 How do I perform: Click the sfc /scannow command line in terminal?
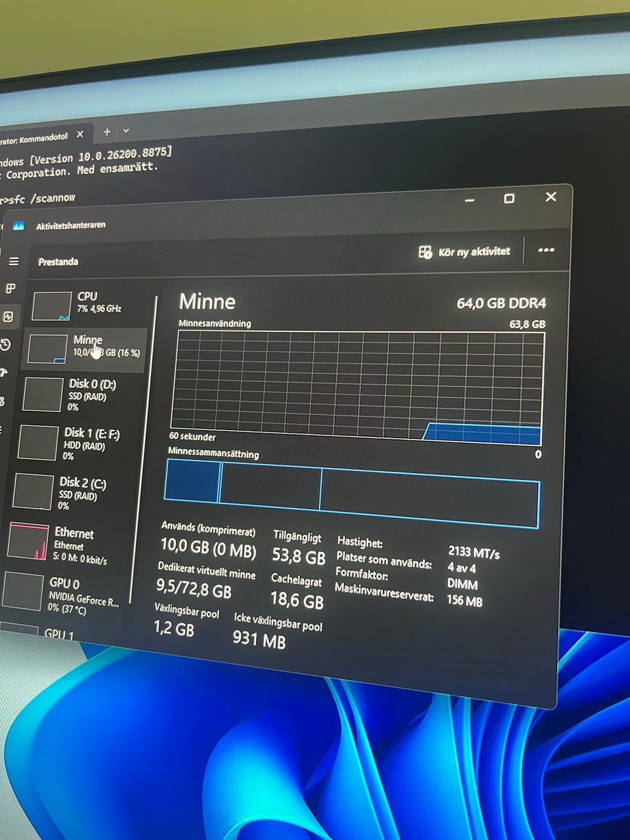click(x=39, y=198)
